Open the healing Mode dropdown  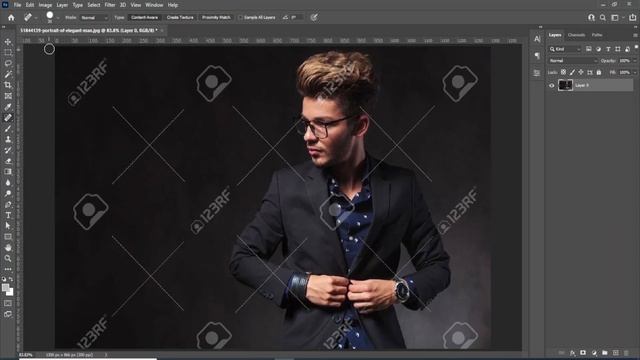click(x=94, y=18)
